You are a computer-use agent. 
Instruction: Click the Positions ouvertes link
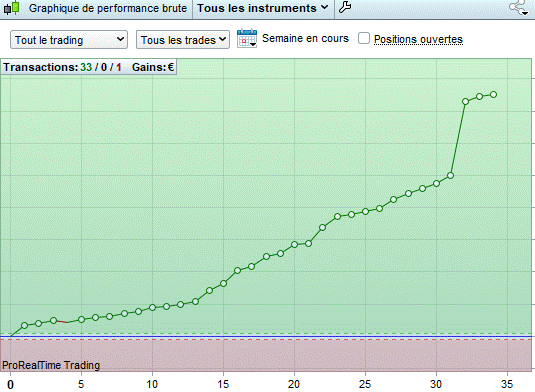point(418,39)
